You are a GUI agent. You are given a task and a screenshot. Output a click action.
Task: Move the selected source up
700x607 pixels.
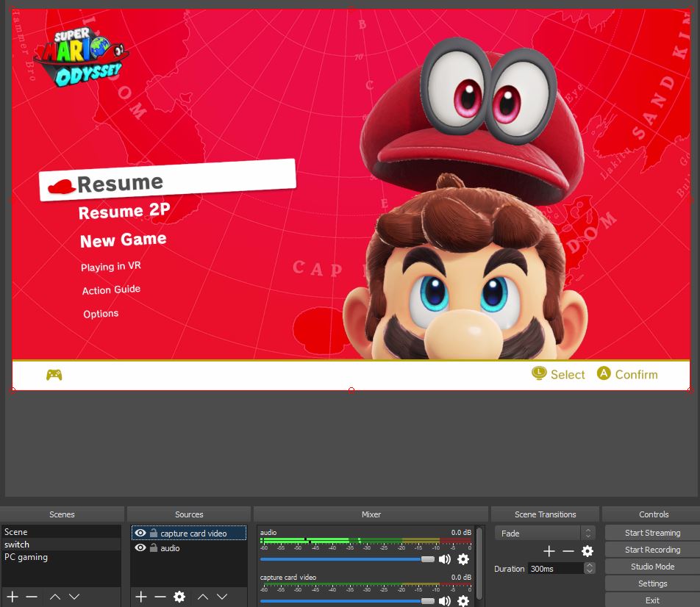click(x=203, y=597)
